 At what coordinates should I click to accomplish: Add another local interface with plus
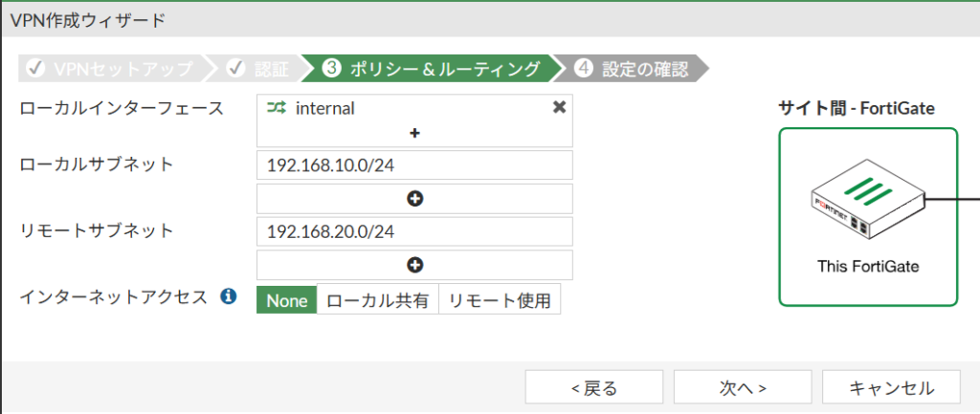click(414, 134)
